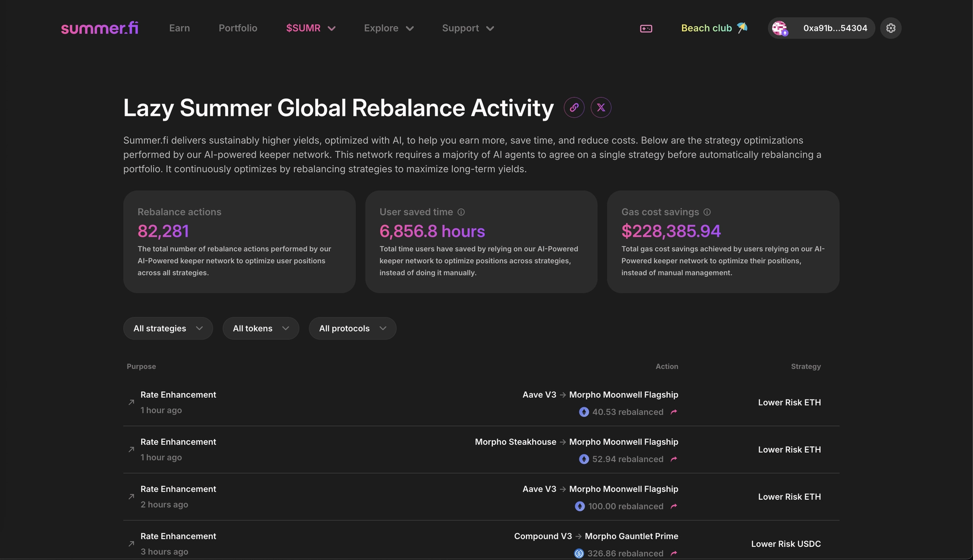Click the Gas cost savings info icon
This screenshot has width=973, height=560.
coord(707,212)
